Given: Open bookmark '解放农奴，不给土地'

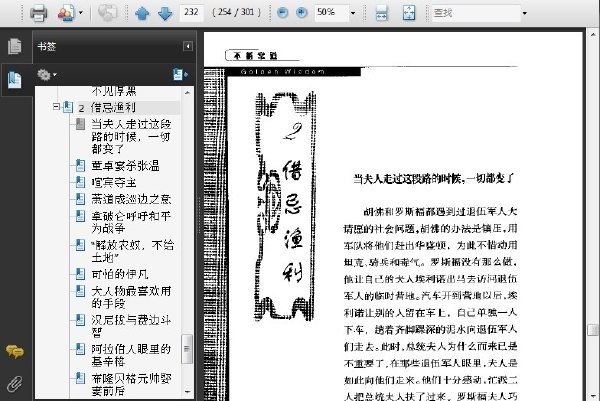Looking at the screenshot, I should point(132,251).
